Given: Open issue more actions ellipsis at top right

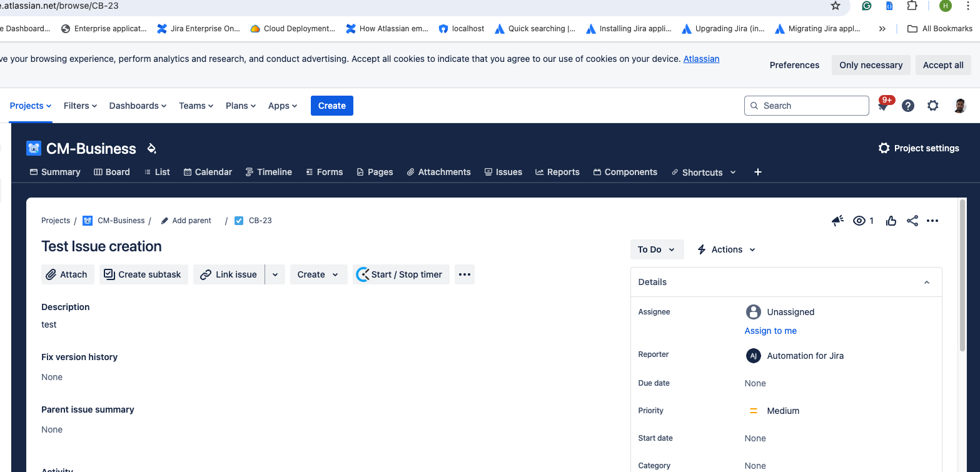Looking at the screenshot, I should coord(932,221).
